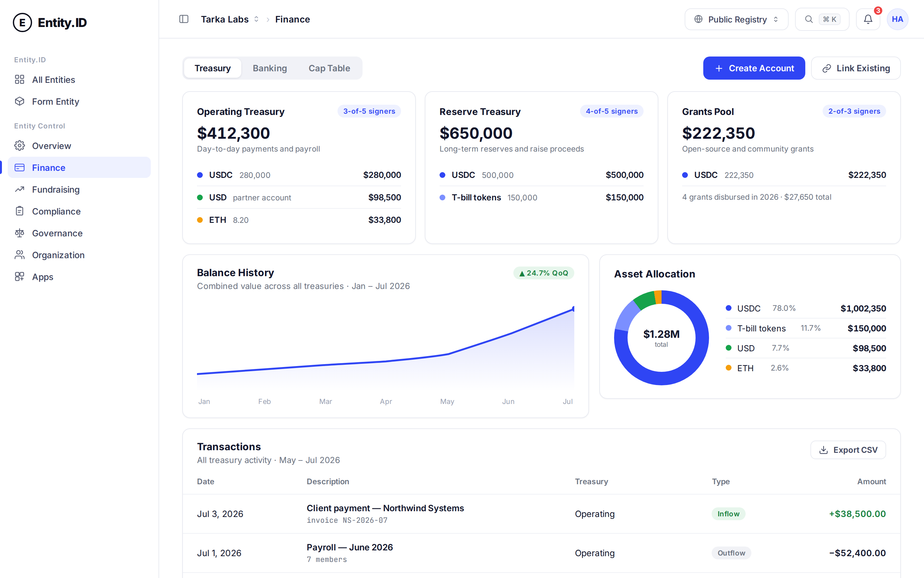Click the Outflow type badge
The height and width of the screenshot is (578, 924).
731,553
